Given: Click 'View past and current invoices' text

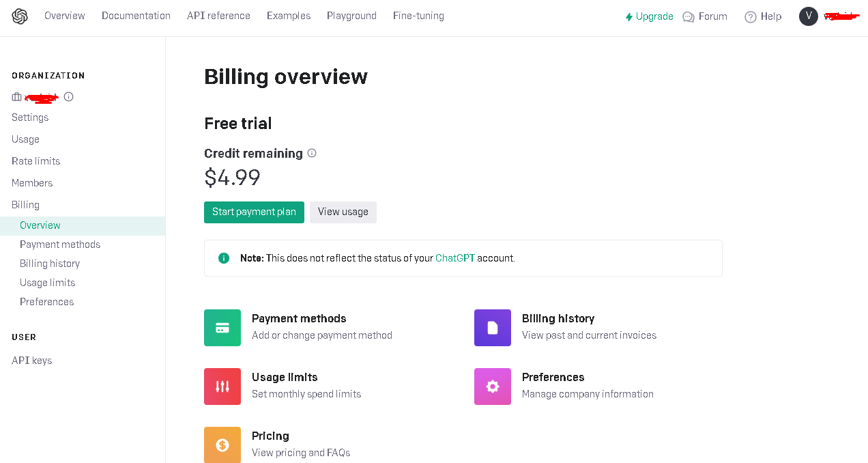Looking at the screenshot, I should (x=589, y=335).
